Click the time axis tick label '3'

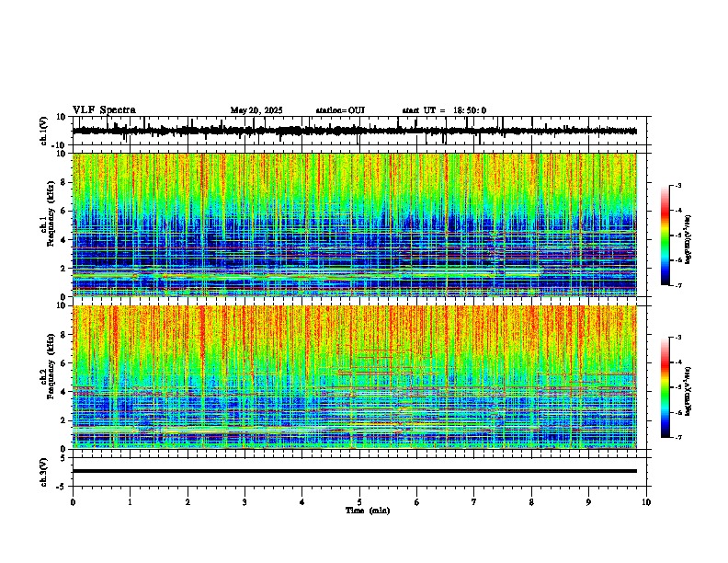click(x=245, y=502)
